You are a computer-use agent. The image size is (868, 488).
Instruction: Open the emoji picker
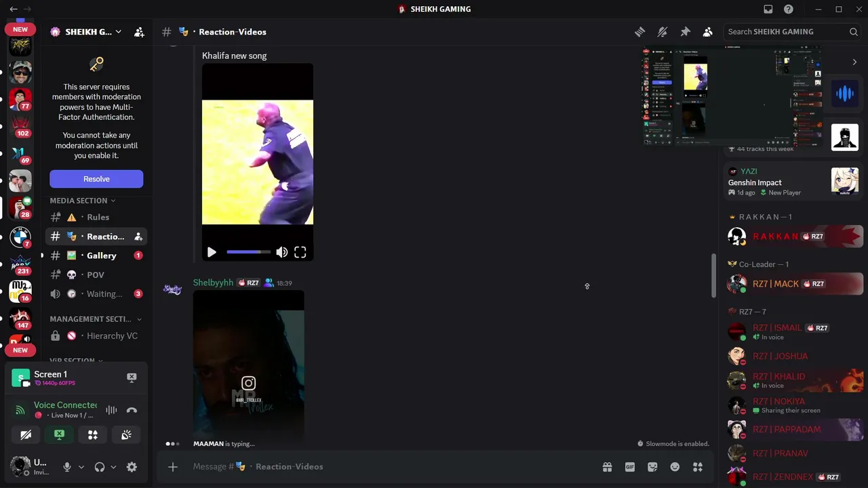[675, 467]
